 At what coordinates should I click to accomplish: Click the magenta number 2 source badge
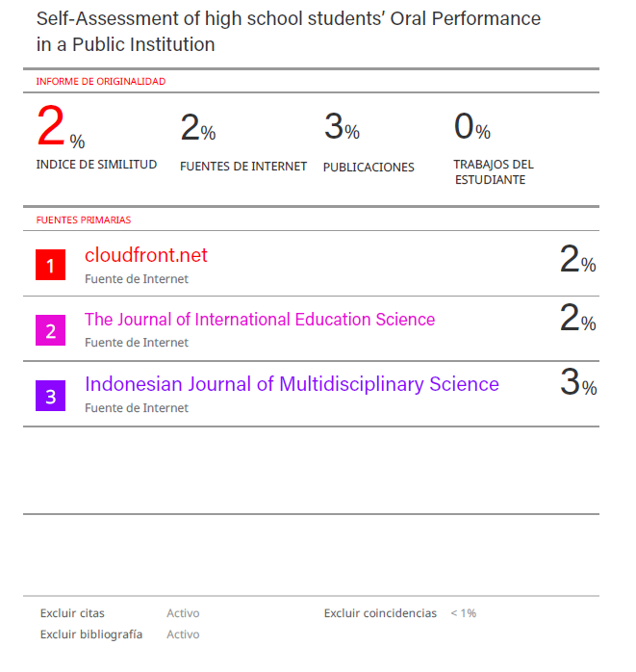pyautogui.click(x=50, y=330)
